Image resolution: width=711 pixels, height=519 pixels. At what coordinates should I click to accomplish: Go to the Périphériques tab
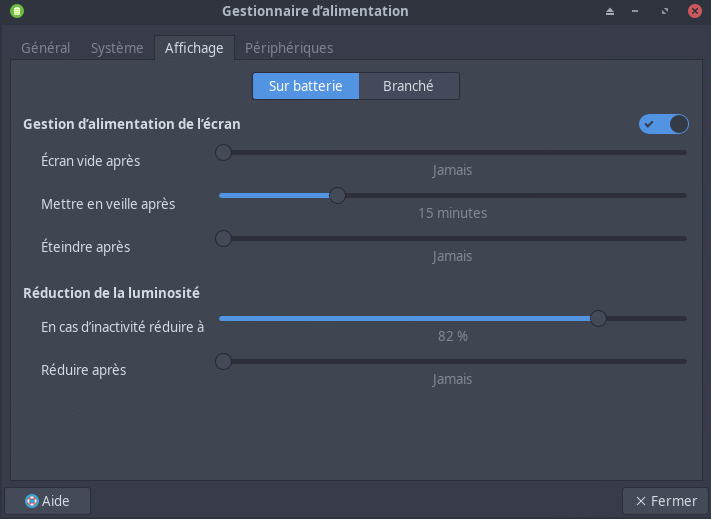tap(289, 48)
